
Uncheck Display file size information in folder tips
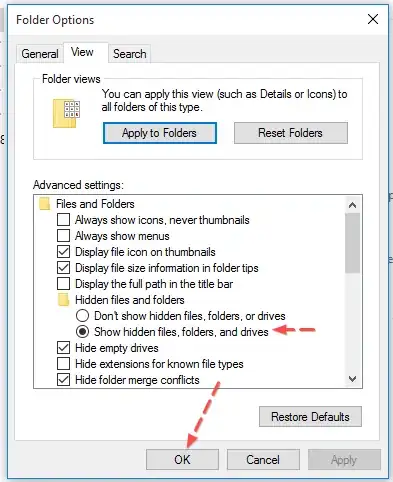coord(63,268)
